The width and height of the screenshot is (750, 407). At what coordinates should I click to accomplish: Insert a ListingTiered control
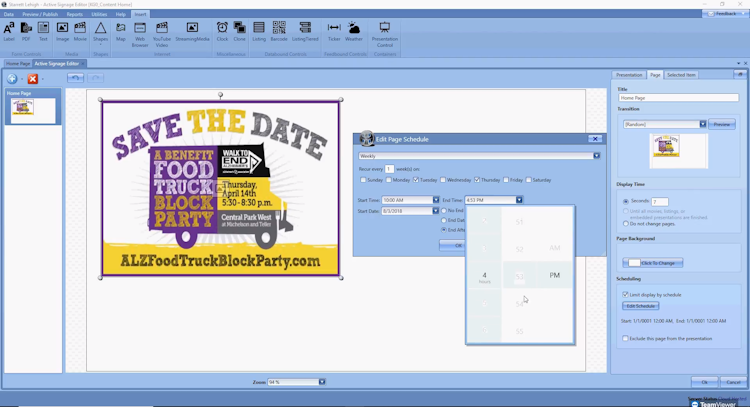coord(305,32)
